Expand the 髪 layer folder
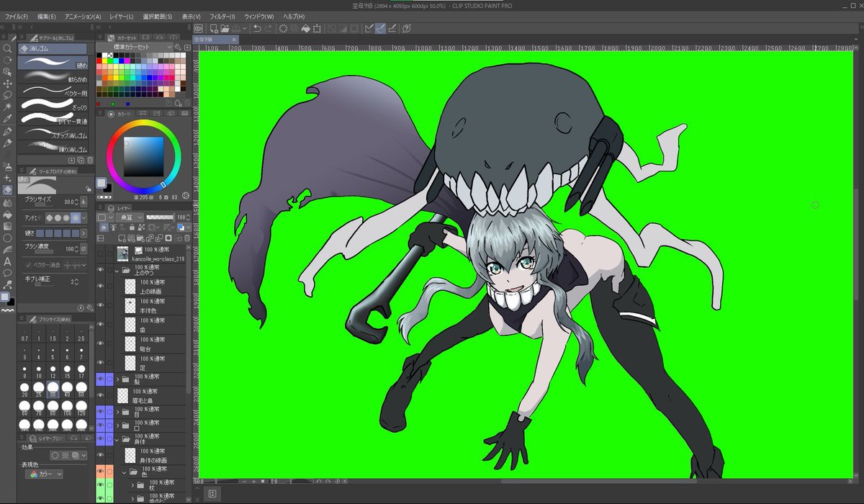 point(117,379)
